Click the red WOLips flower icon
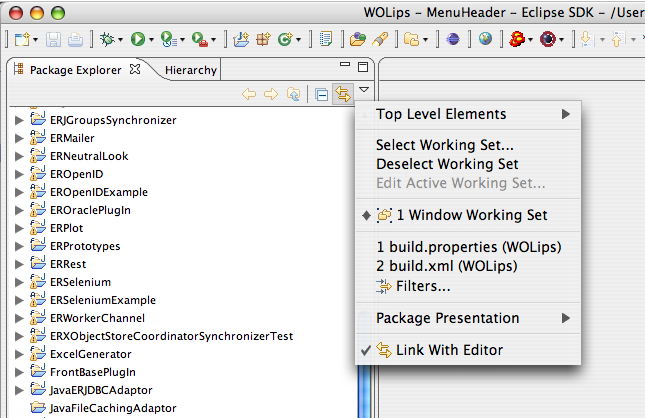Image resolution: width=645 pixels, height=418 pixels. coord(517,39)
